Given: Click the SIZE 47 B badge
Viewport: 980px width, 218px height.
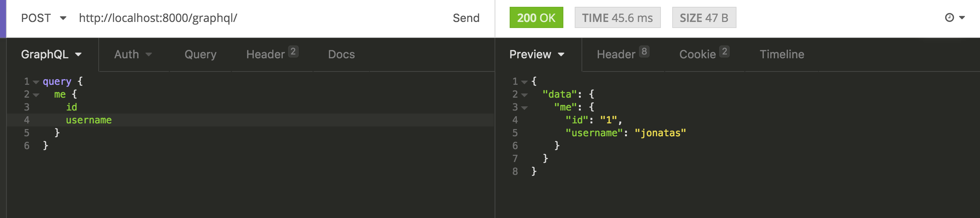Looking at the screenshot, I should (x=704, y=17).
